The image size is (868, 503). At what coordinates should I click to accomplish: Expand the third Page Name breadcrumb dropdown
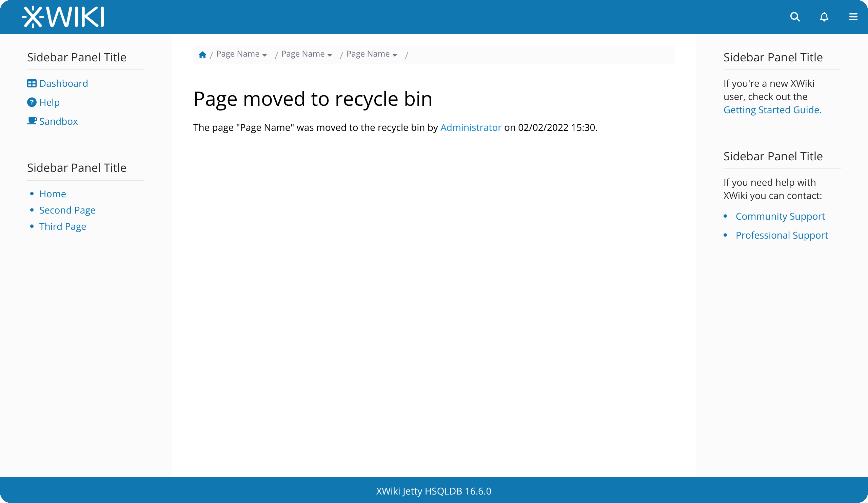click(x=395, y=55)
